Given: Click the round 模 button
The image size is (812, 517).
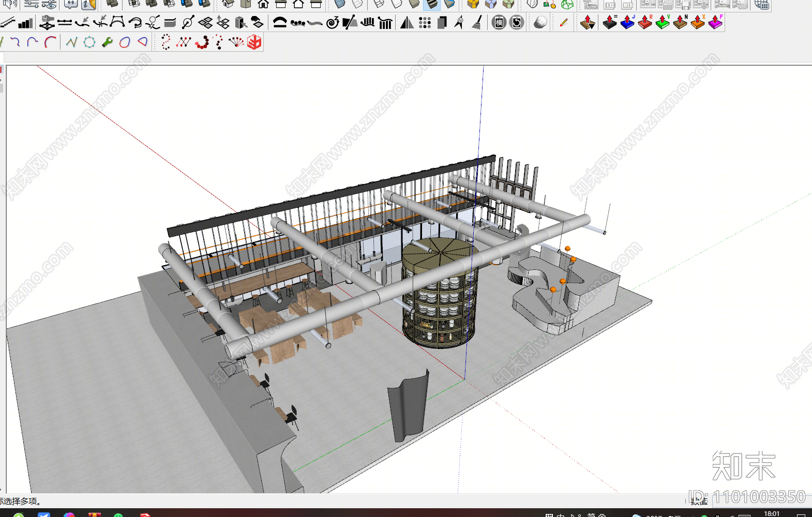Looking at the screenshot, I should [x=499, y=22].
